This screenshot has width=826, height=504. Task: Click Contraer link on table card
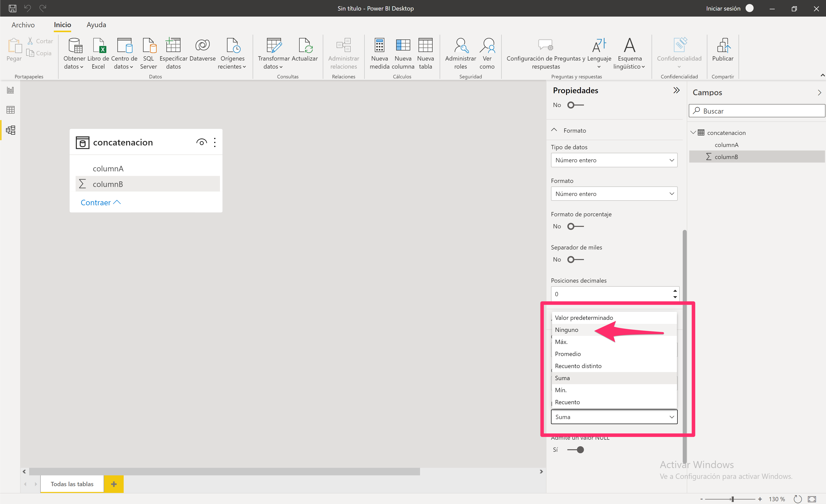coord(101,203)
